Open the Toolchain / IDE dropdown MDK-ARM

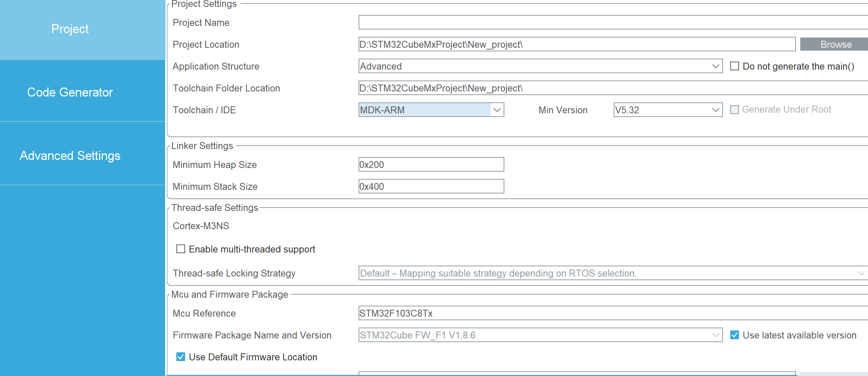pyautogui.click(x=431, y=110)
